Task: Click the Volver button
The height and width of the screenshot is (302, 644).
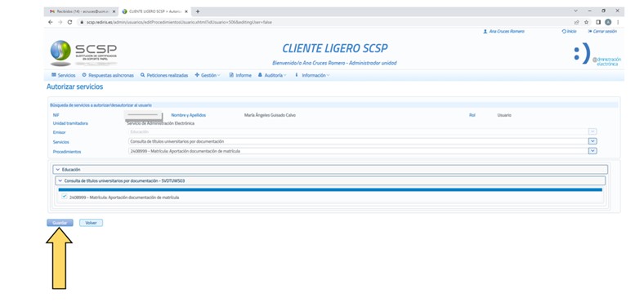Action: click(91, 223)
